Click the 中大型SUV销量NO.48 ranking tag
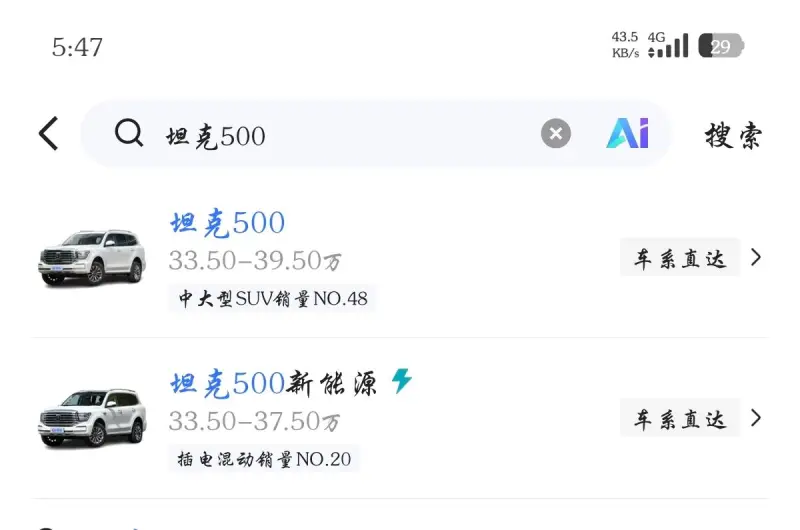This screenshot has width=800, height=530. (x=272, y=298)
